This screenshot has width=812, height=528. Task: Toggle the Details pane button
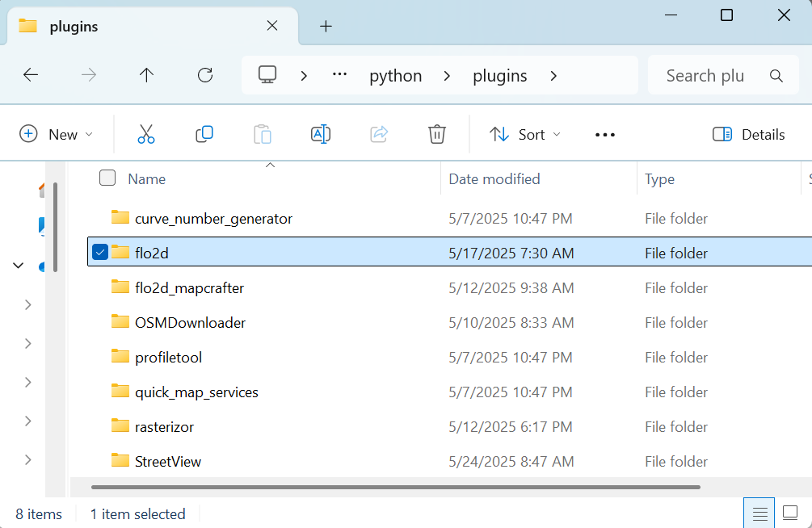coord(749,134)
